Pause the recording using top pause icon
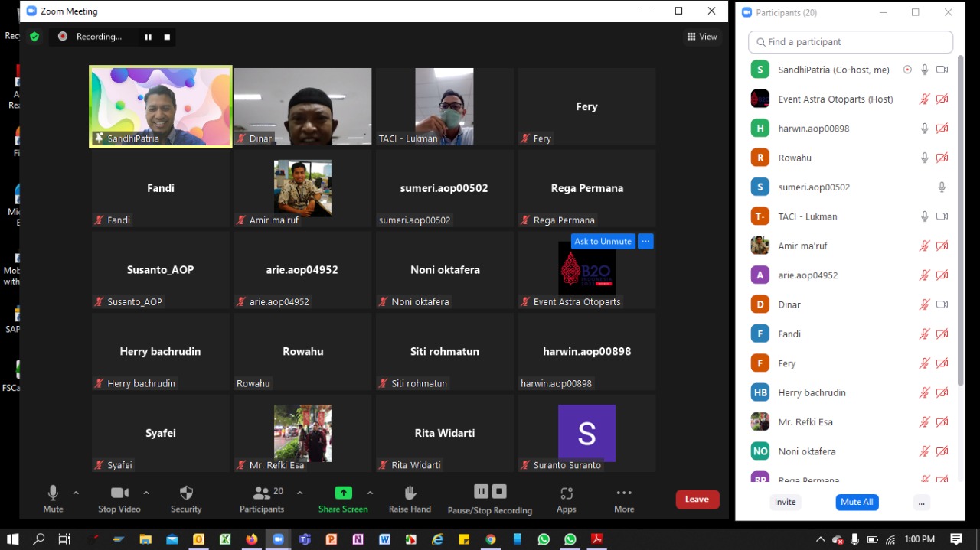The image size is (980, 550). (148, 37)
